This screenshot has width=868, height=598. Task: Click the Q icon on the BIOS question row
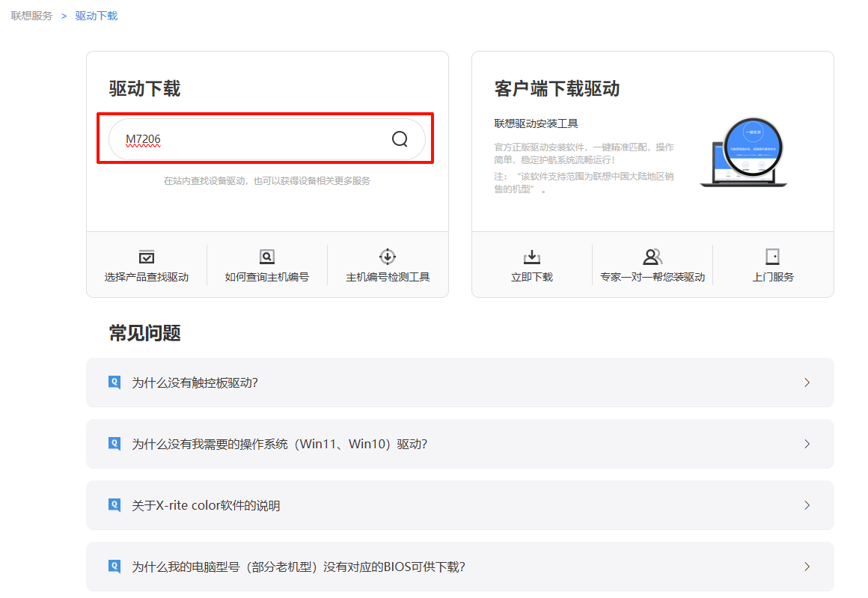[x=114, y=567]
